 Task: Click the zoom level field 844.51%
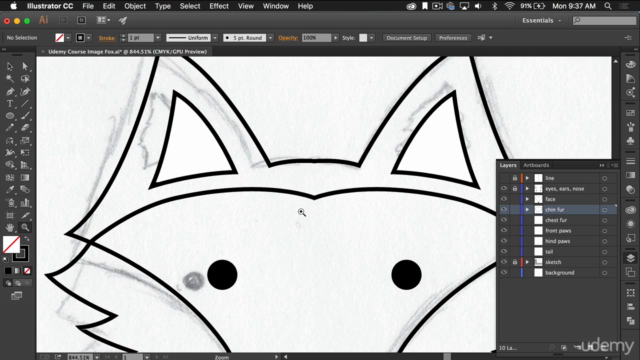[79, 357]
